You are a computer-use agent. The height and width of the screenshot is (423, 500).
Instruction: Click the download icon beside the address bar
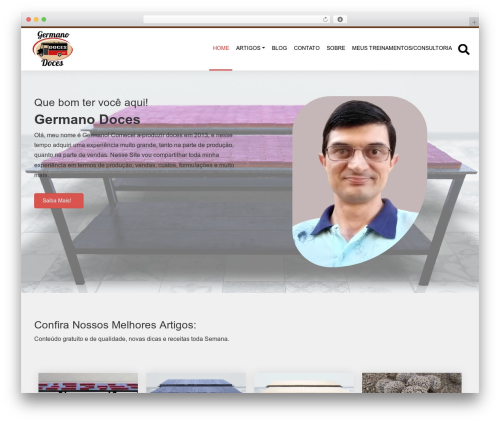[340, 19]
